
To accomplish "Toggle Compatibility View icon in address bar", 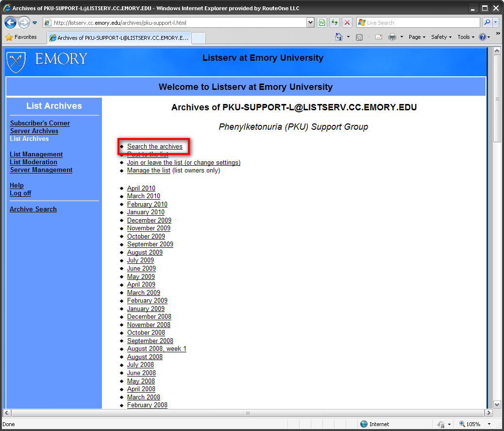I will 322,22.
